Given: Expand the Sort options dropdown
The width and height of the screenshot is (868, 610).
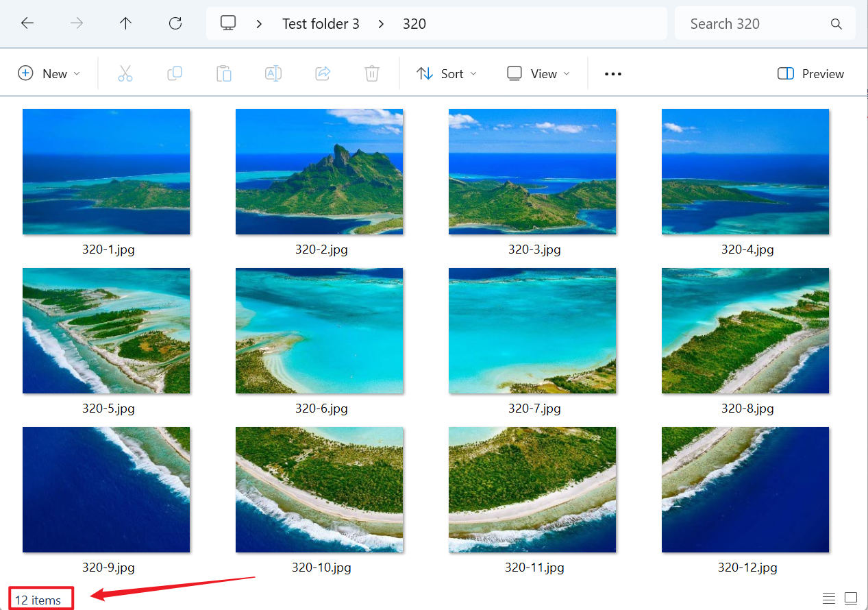Looking at the screenshot, I should tap(447, 73).
